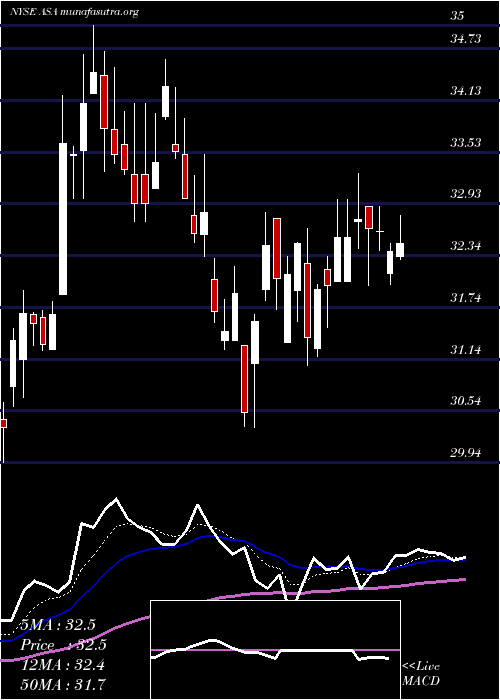
Task: Click the 35 price axis label
Action: pos(457,16)
